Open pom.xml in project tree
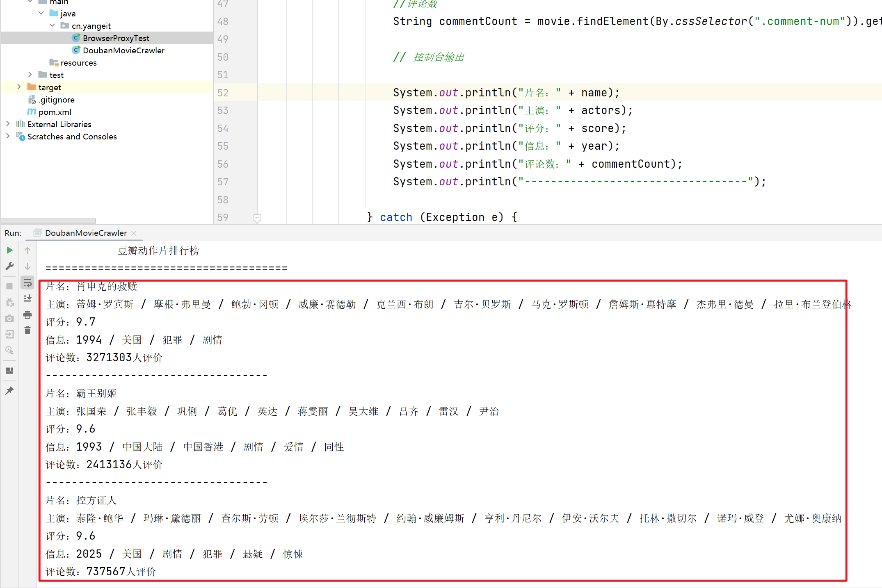Viewport: 882px width, 588px height. coord(55,112)
